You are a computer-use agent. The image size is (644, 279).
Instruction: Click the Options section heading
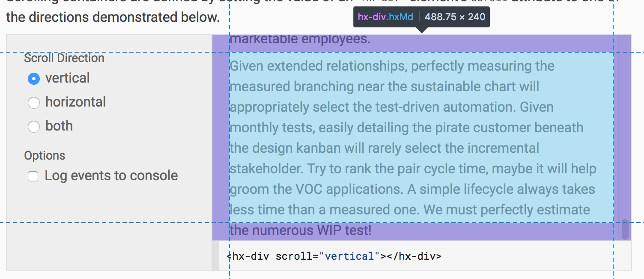(x=45, y=155)
